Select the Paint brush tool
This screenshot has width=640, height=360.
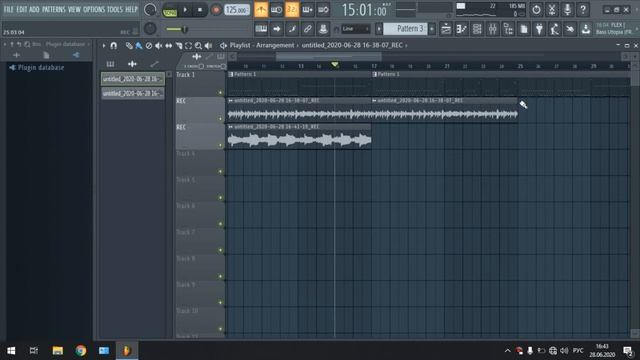pos(139,46)
